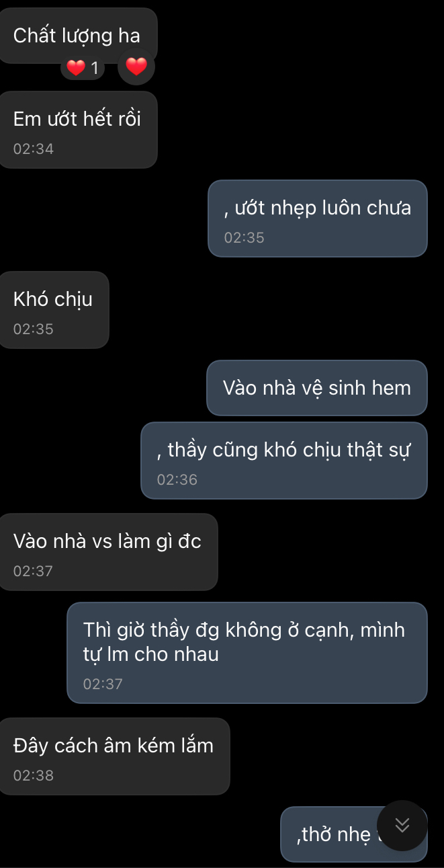This screenshot has height=868, width=444.
Task: Select the "Đây cách âm kém lắm" message
Action: [x=114, y=756]
